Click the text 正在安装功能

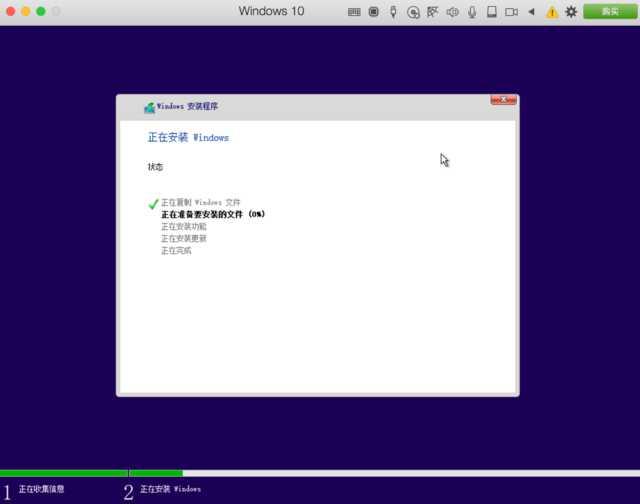click(x=184, y=226)
